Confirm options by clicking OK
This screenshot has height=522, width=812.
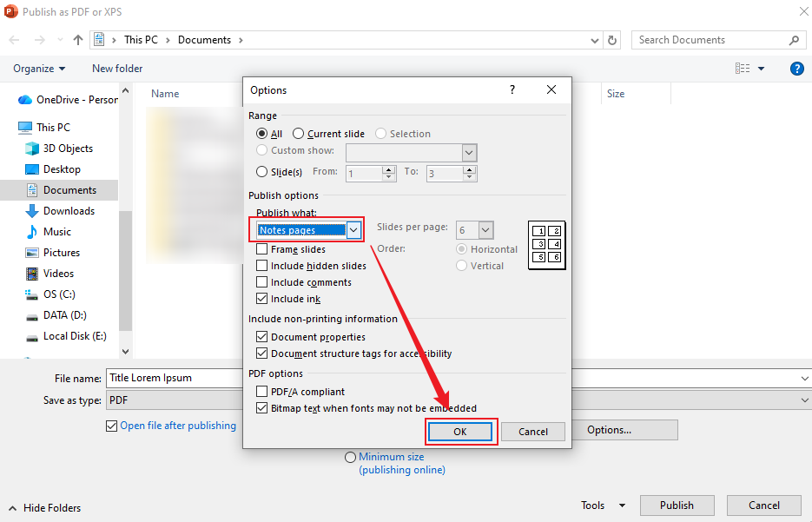click(x=461, y=431)
